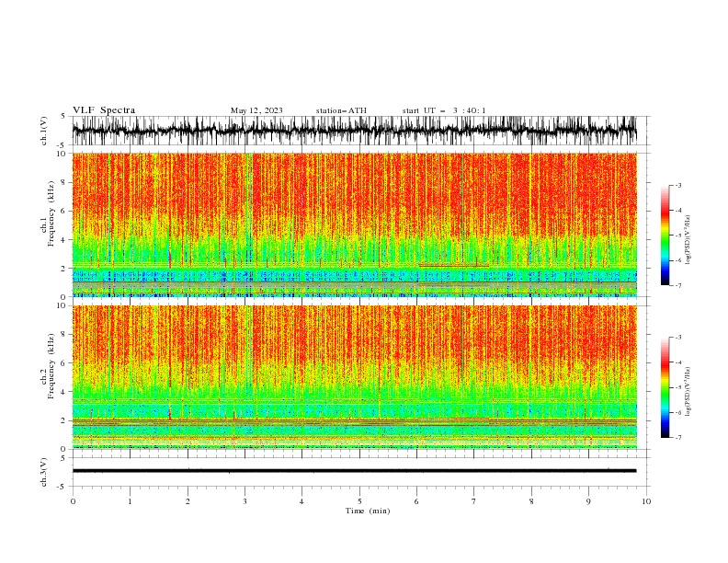This screenshot has width=728, height=563.
Task: Click the '8' kHz tick of ch.1 spectrogram
Action: tap(64, 182)
